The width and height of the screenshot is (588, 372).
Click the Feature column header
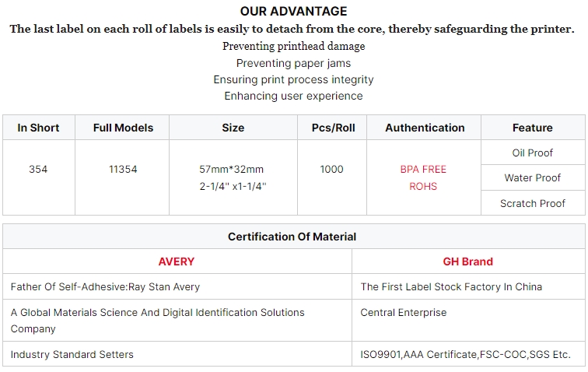click(x=533, y=128)
